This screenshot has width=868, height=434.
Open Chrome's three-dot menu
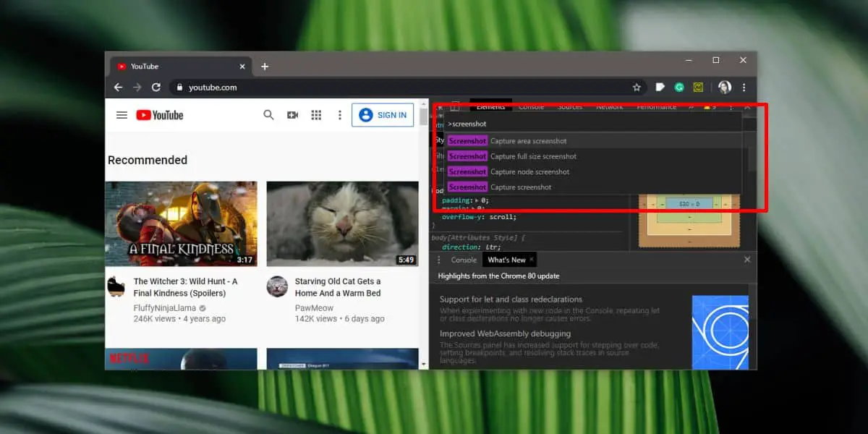[744, 87]
